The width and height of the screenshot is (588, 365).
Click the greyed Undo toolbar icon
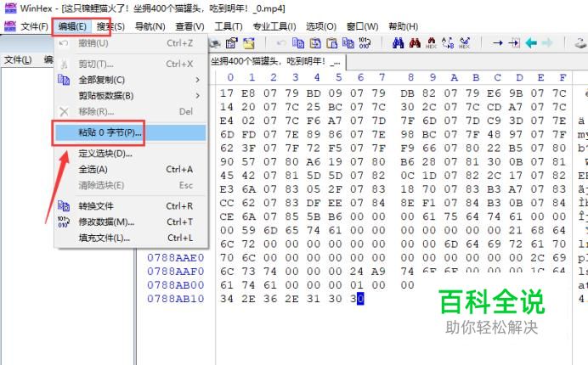coord(280,43)
